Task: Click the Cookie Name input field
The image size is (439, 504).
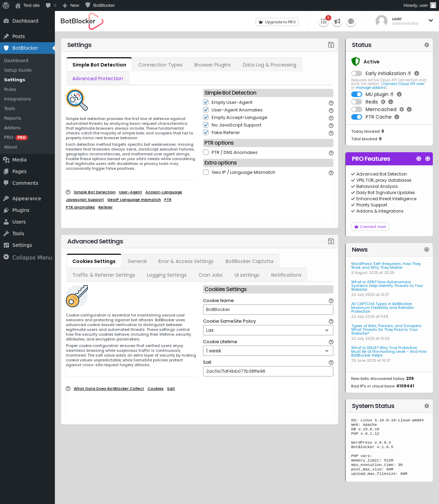Action: pyautogui.click(x=268, y=310)
